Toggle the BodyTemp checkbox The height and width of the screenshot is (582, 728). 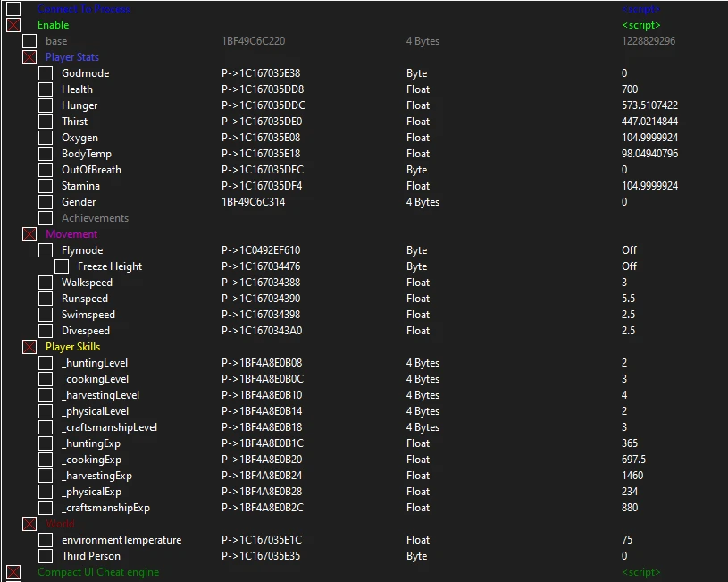pos(46,154)
